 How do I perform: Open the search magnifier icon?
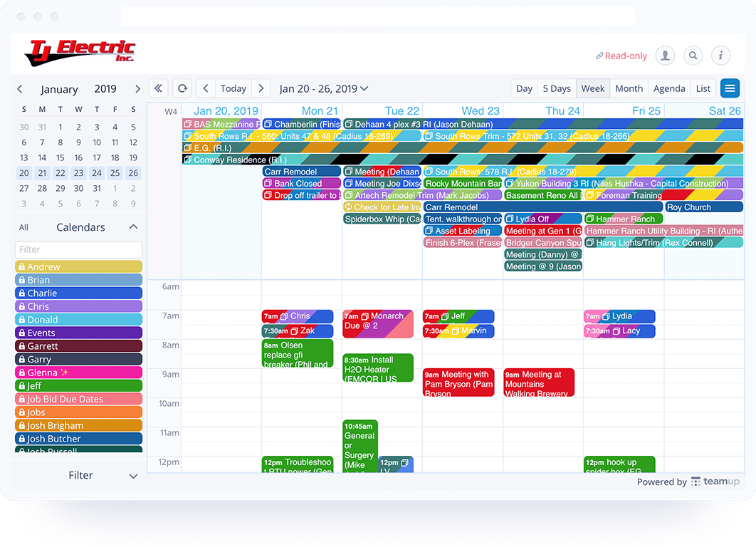coord(693,56)
